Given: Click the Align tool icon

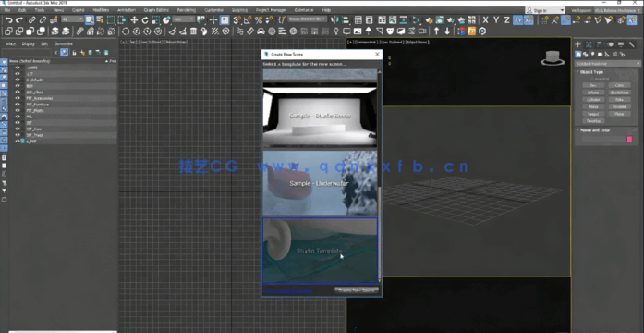Looking at the screenshot, I should pyautogui.click(x=346, y=19).
